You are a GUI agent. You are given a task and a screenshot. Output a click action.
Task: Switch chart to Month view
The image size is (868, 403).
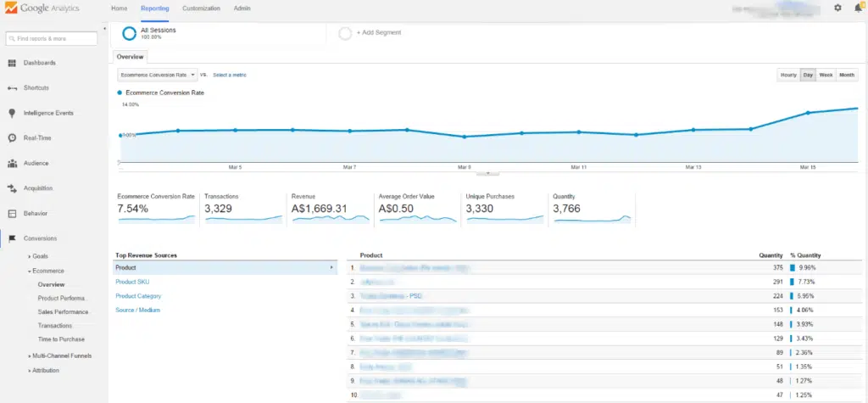[x=847, y=76]
